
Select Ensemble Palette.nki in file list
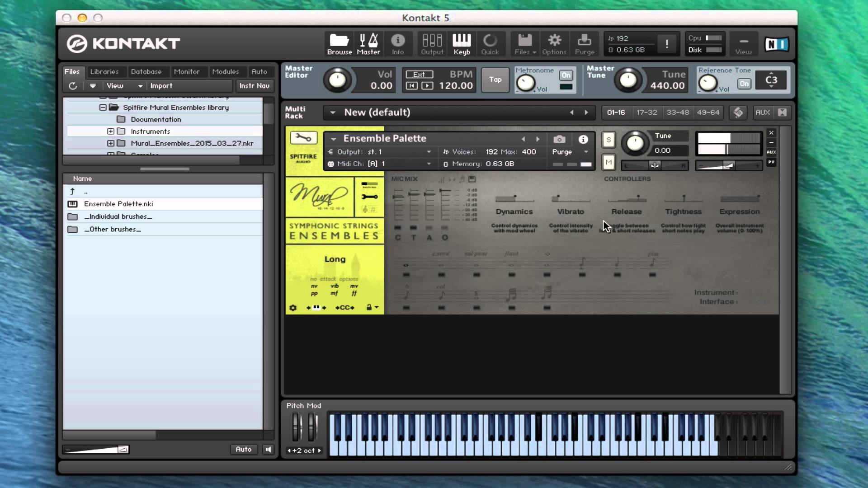[x=118, y=204]
